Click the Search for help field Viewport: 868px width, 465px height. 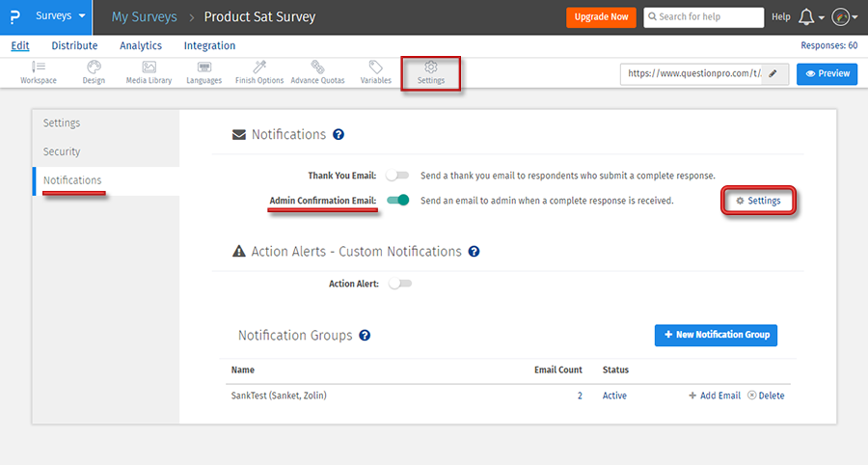pyautogui.click(x=703, y=16)
